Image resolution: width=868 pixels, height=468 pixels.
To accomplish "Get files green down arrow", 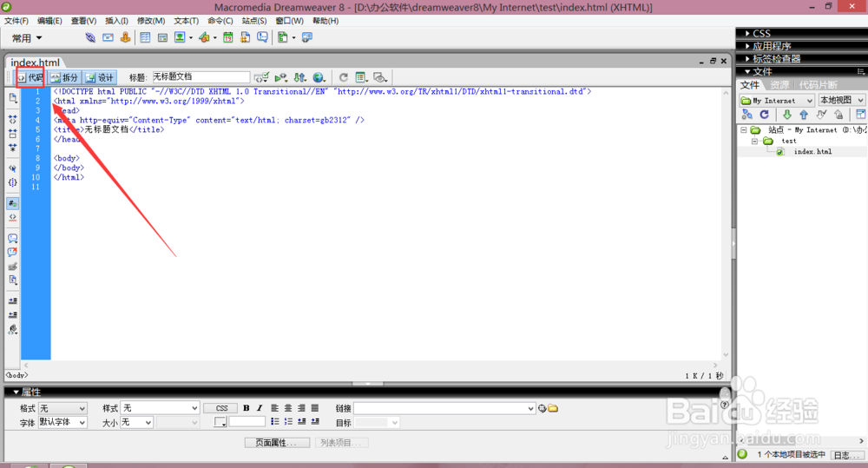I will 786,115.
